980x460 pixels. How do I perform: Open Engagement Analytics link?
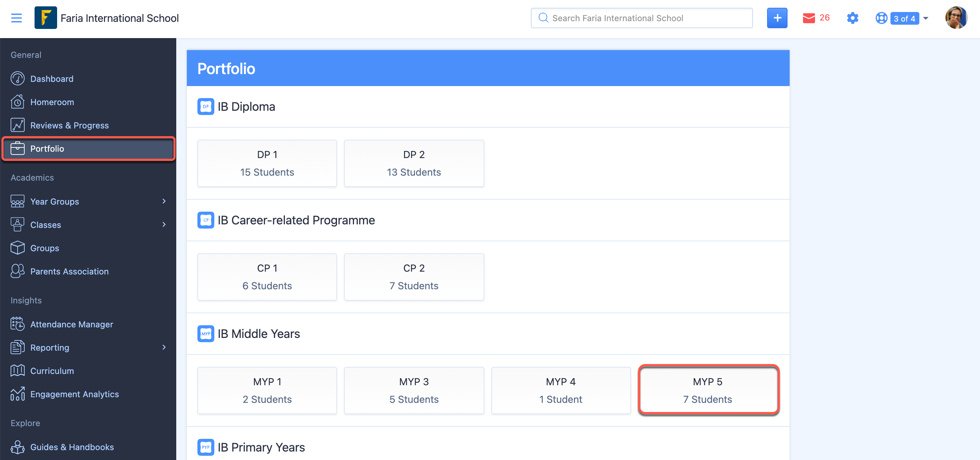tap(75, 394)
